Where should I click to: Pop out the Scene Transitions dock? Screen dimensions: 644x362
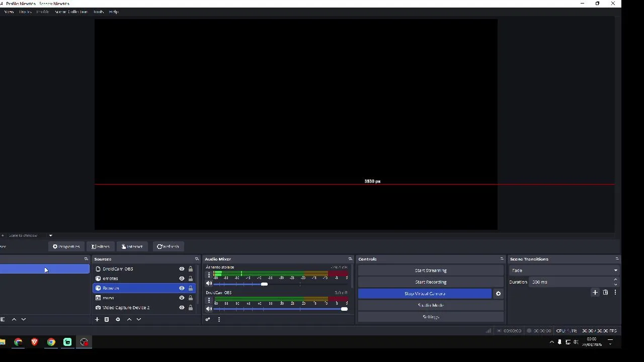click(617, 259)
